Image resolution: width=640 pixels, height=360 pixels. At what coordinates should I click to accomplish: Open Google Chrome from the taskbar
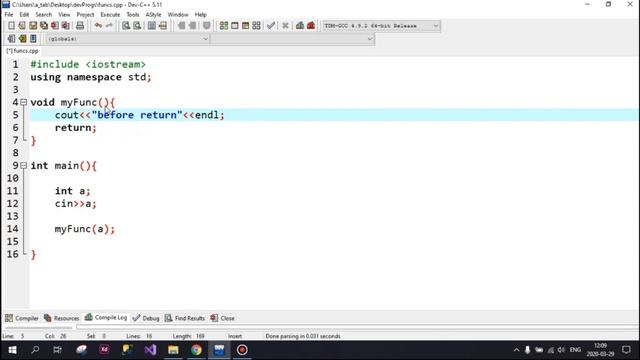point(196,350)
